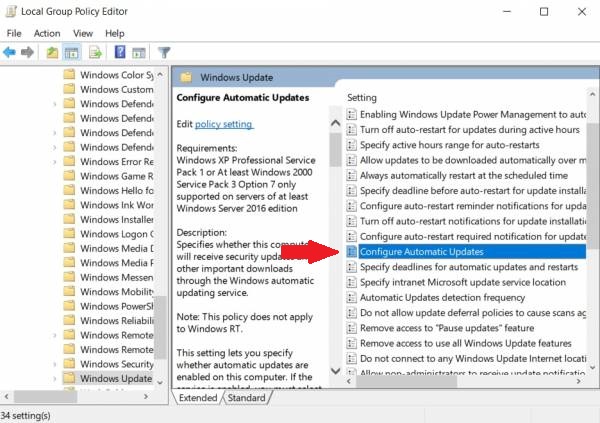
Task: Click the policy icon beside Automatic Updates detection frequency
Action: coord(351,297)
